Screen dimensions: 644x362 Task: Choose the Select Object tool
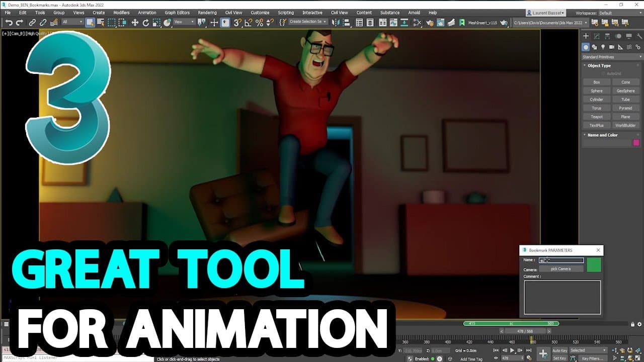[x=90, y=22]
